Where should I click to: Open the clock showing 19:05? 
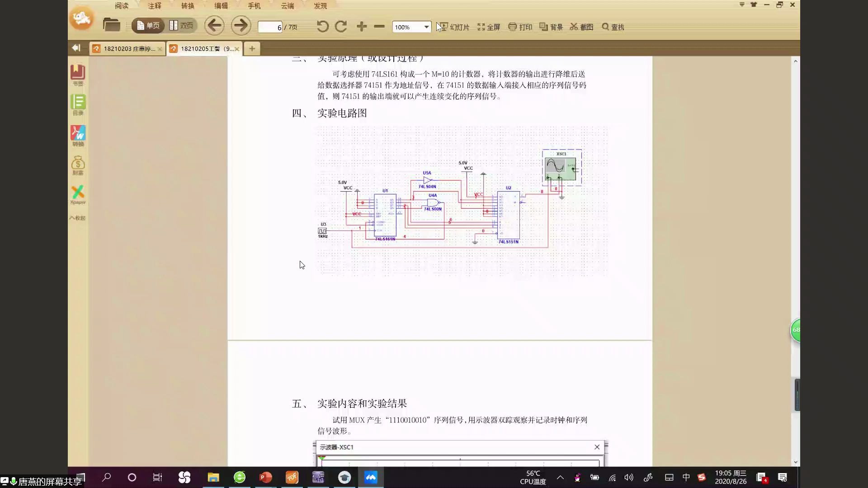731,477
